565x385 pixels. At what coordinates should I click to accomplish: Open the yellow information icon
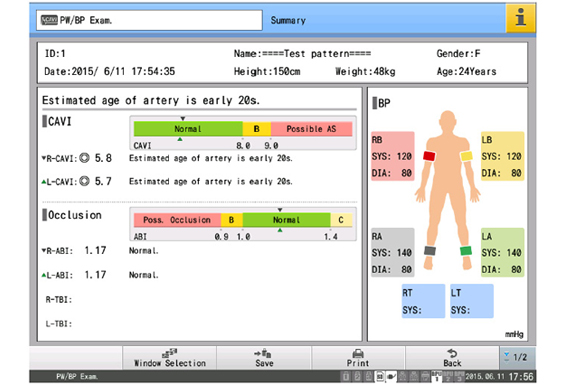520,18
